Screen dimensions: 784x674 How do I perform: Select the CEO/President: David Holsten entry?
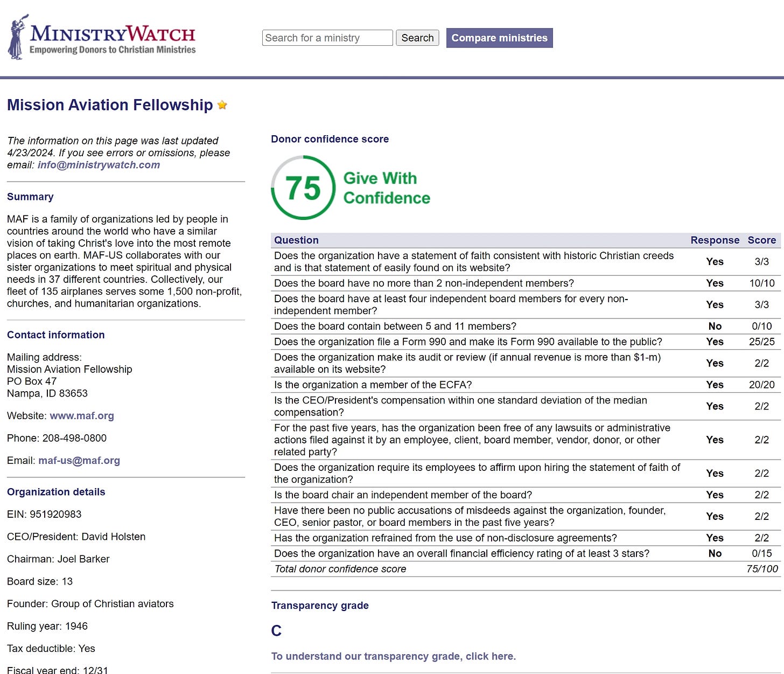pyautogui.click(x=76, y=537)
